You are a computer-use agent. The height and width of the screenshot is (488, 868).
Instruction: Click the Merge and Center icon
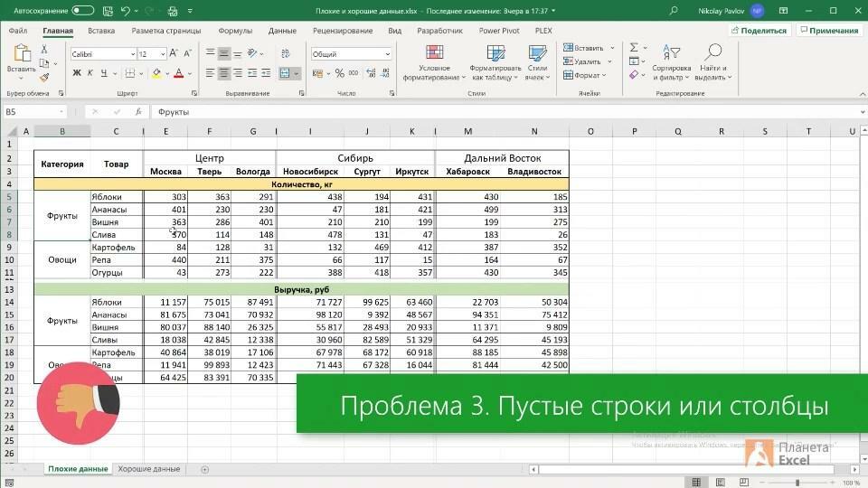287,73
